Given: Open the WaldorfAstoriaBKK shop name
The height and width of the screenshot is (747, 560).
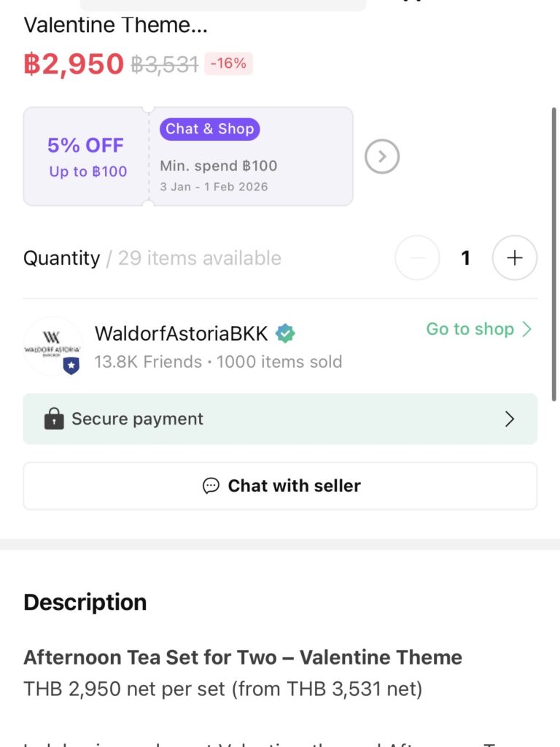Looking at the screenshot, I should [181, 334].
